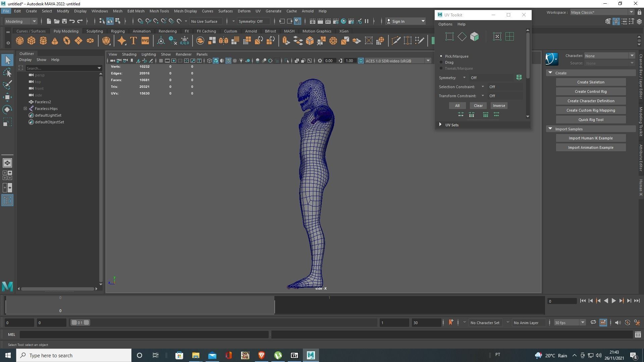644x362 pixels.
Task: Toggle wireframe on shaded in the viewport toolbar
Action: [228, 61]
